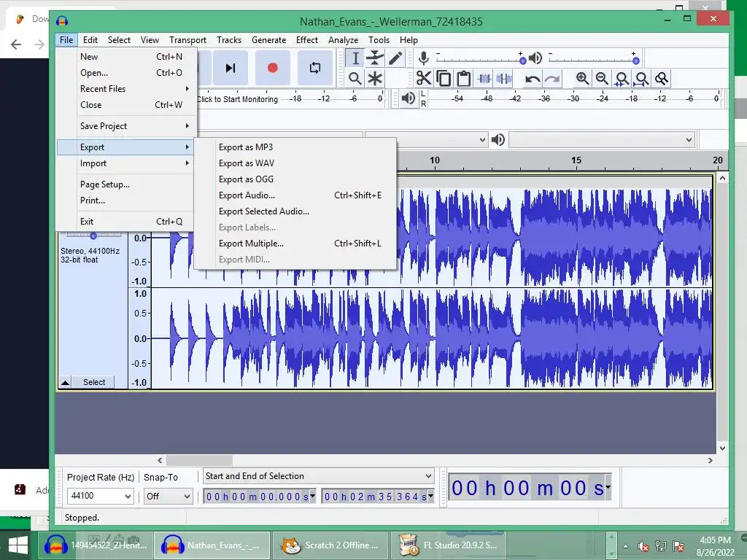747x560 pixels.
Task: Open FL Studio from taskbar
Action: 448,545
